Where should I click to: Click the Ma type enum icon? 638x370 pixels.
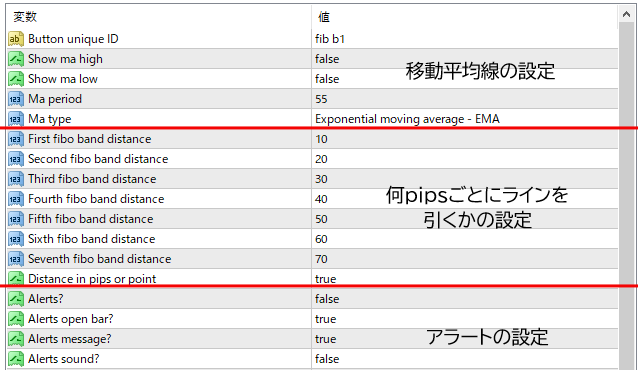15,119
